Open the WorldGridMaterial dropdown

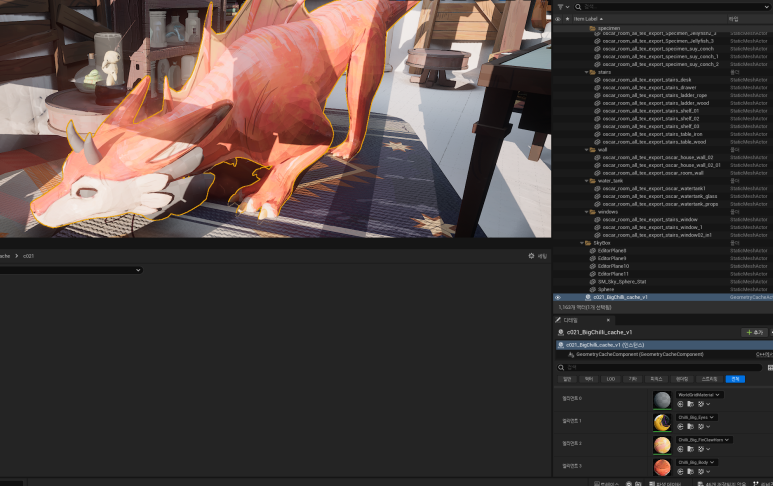tap(699, 395)
